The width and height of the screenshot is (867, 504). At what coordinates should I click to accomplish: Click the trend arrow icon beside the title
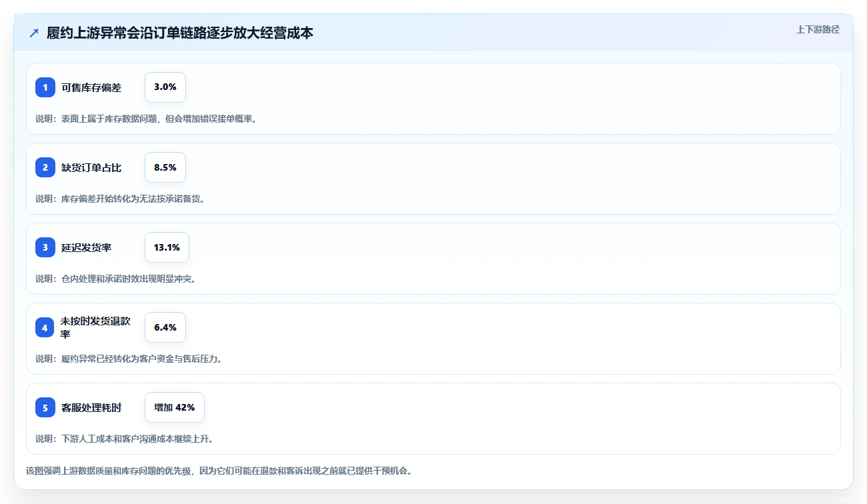[x=34, y=33]
